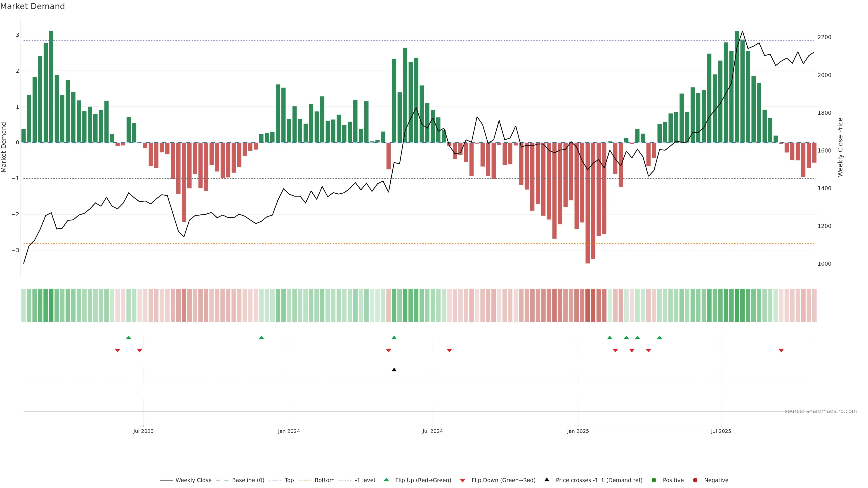The image size is (868, 488).
Task: Click the Flip Up green triangle legend icon
Action: [x=387, y=480]
